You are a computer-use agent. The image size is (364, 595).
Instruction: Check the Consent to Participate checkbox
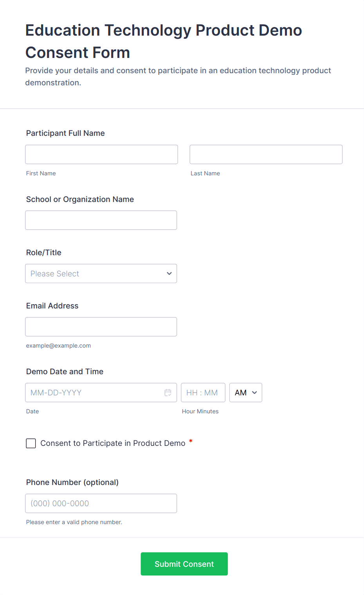pos(31,443)
